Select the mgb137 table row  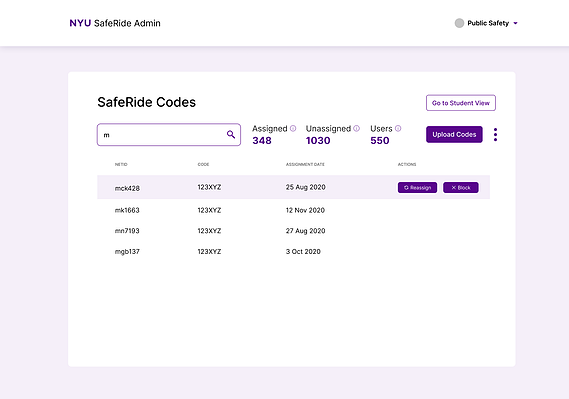coord(294,251)
